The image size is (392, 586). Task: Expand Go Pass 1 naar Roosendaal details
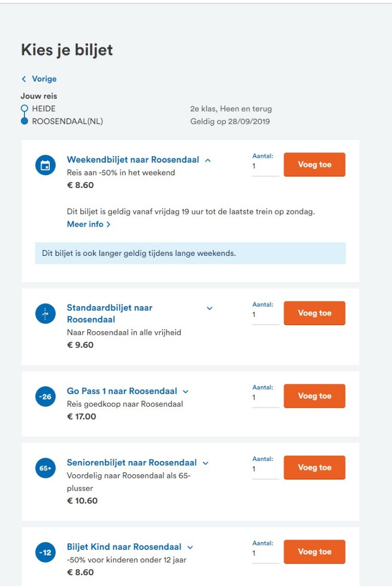[x=186, y=392]
